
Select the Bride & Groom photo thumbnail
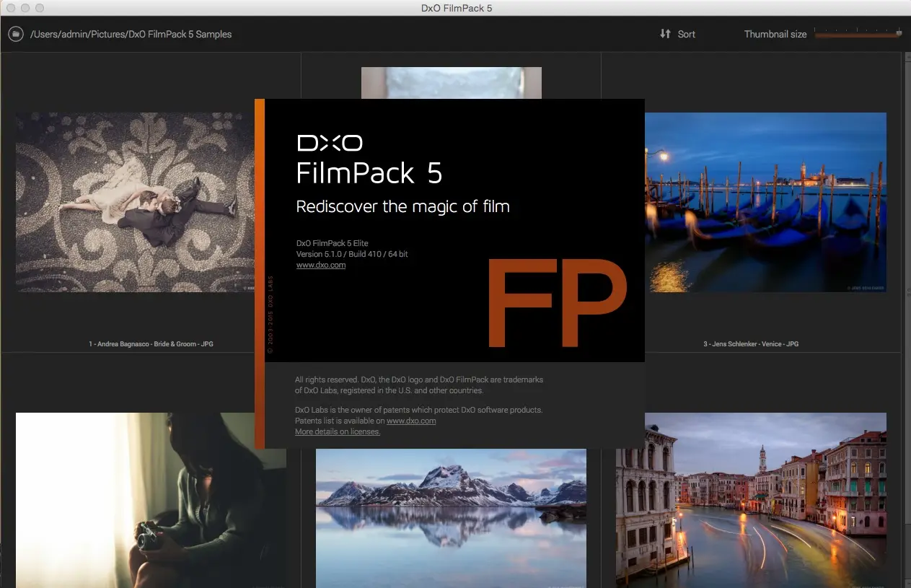click(135, 202)
